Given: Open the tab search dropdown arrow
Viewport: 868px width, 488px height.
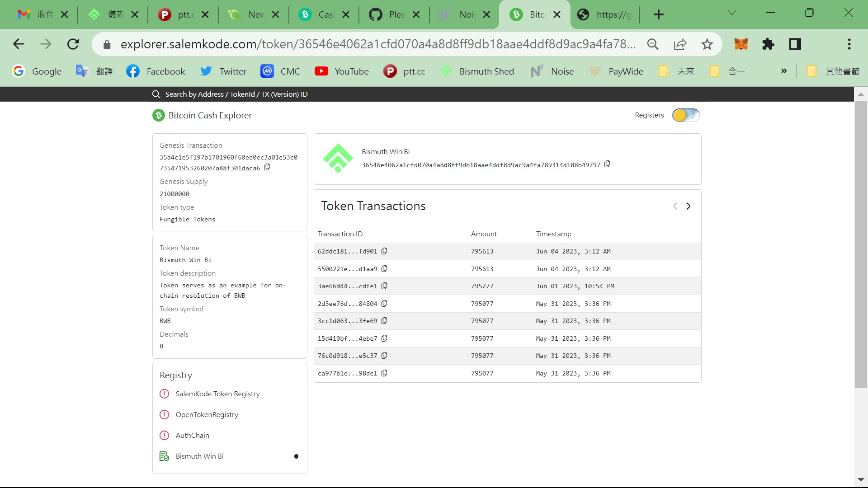Looking at the screenshot, I should pyautogui.click(x=732, y=13).
